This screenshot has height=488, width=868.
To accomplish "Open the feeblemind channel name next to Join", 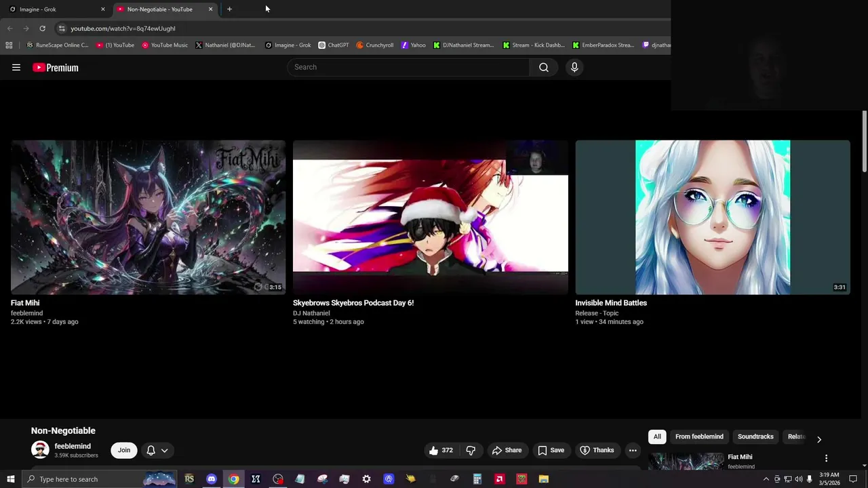I will click(73, 446).
